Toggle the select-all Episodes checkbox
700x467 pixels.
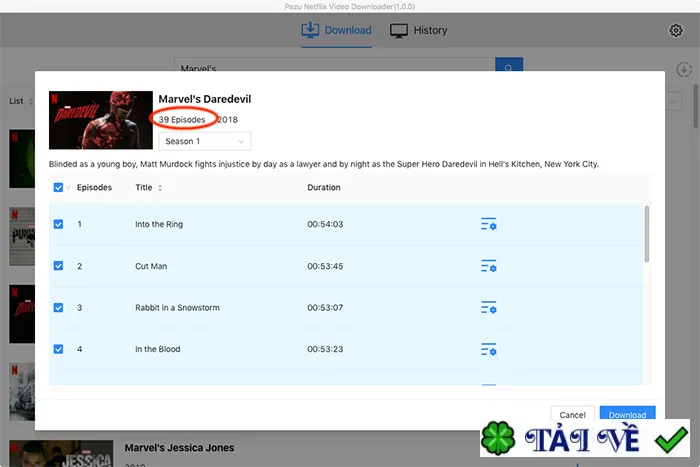pos(58,188)
